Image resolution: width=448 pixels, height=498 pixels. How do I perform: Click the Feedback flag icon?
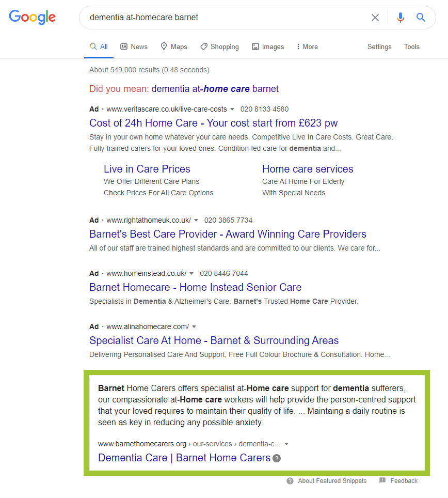pos(382,480)
